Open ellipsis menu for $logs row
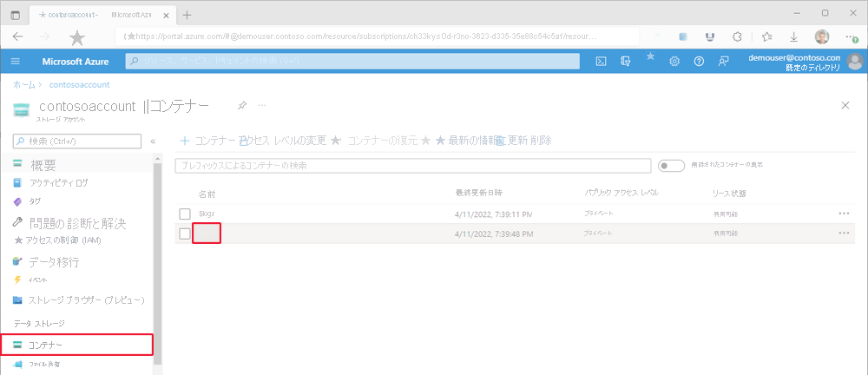The image size is (868, 375). 844,214
